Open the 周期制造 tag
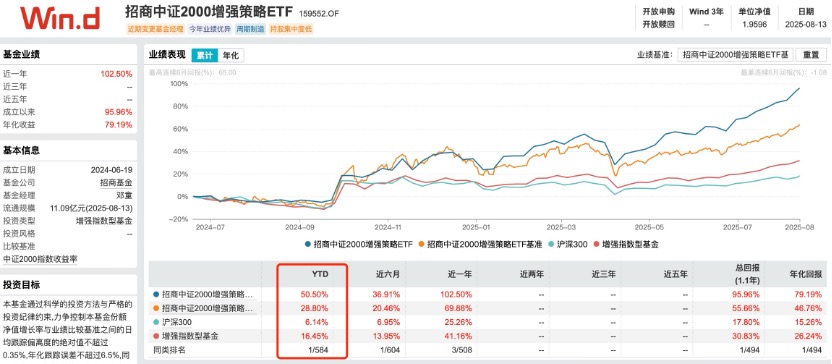The width and height of the screenshot is (832, 364). (x=251, y=29)
